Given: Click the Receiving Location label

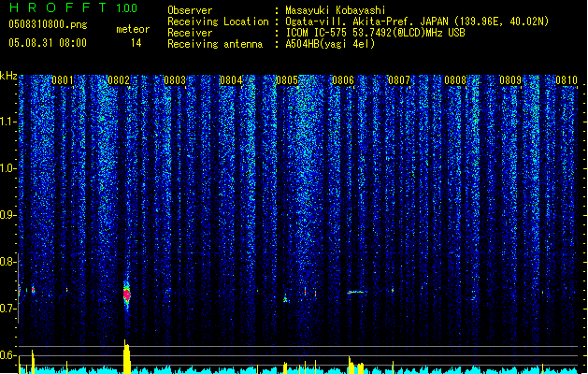Looking at the screenshot, I should tap(218, 22).
